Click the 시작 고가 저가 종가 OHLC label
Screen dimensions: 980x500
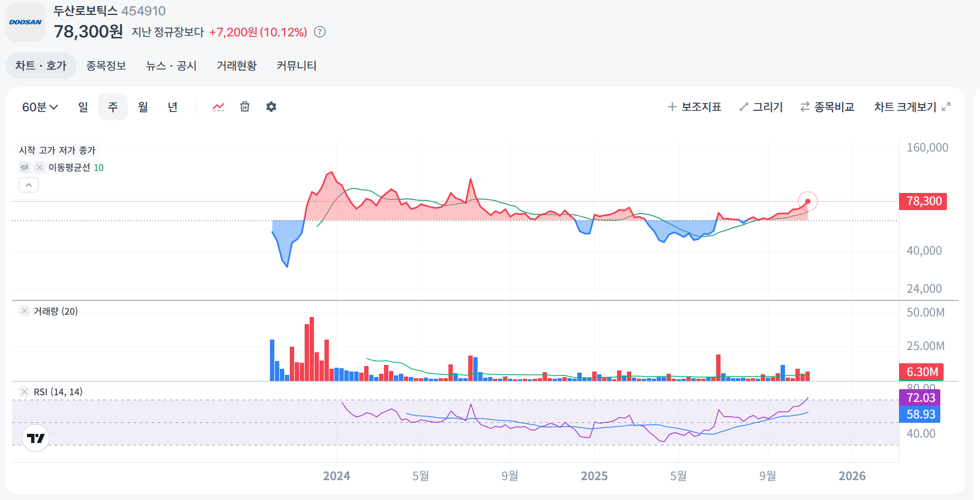point(57,150)
